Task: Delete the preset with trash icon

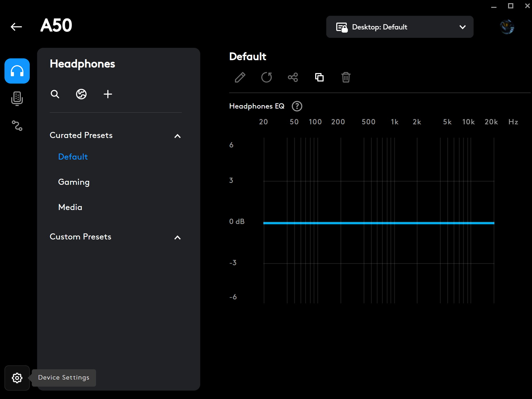Action: [346, 78]
